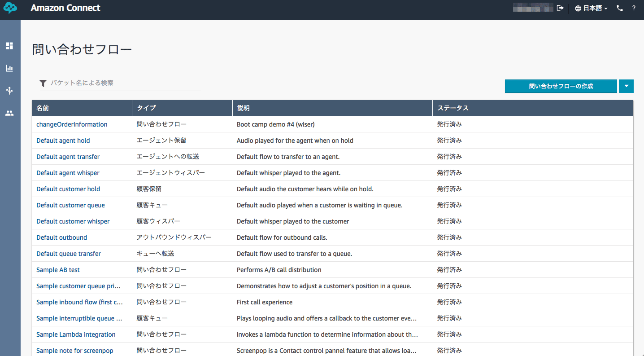Click エージェントへの転送 type cell
Viewport: 644px width, 356px height.
(x=168, y=157)
